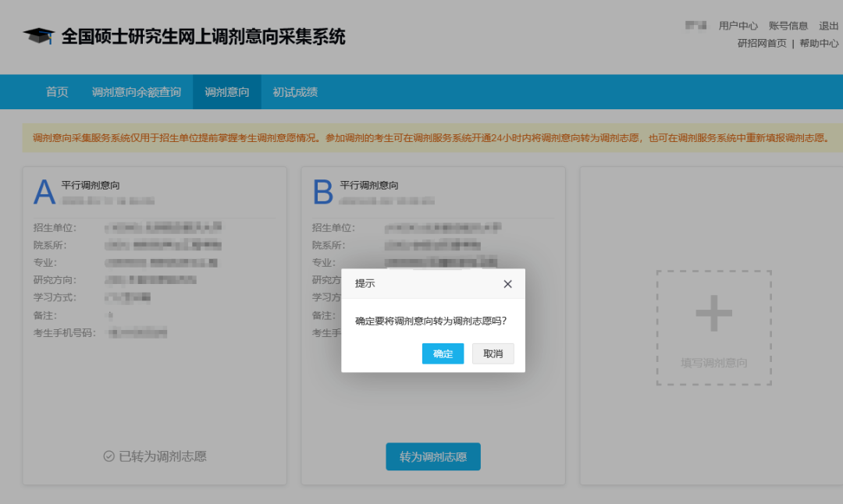The width and height of the screenshot is (843, 504).
Task: Cancel the dialog via 取消 button
Action: (x=493, y=353)
